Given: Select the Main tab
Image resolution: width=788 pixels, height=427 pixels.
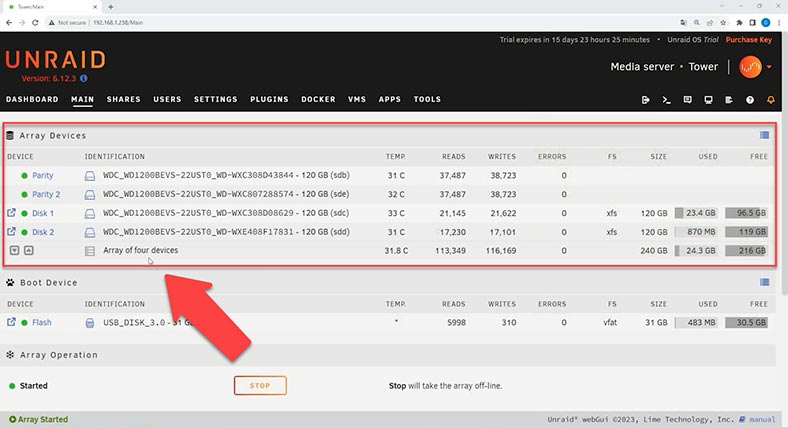Looking at the screenshot, I should pos(82,99).
